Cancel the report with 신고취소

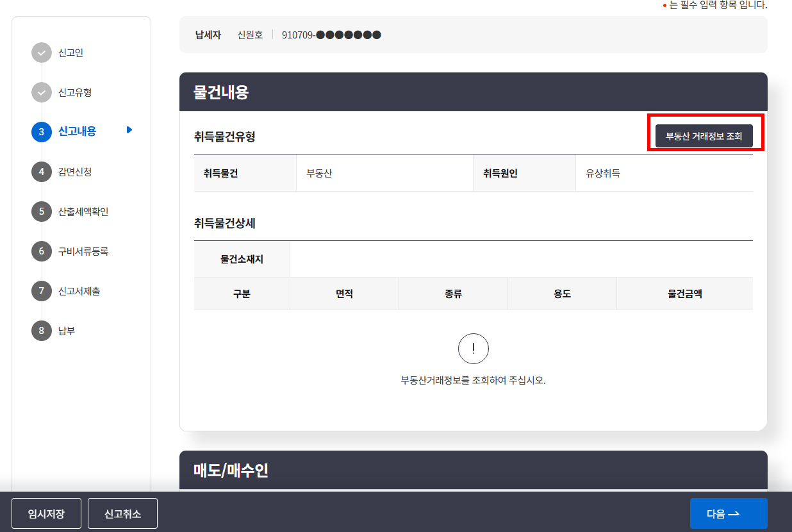[x=122, y=513]
